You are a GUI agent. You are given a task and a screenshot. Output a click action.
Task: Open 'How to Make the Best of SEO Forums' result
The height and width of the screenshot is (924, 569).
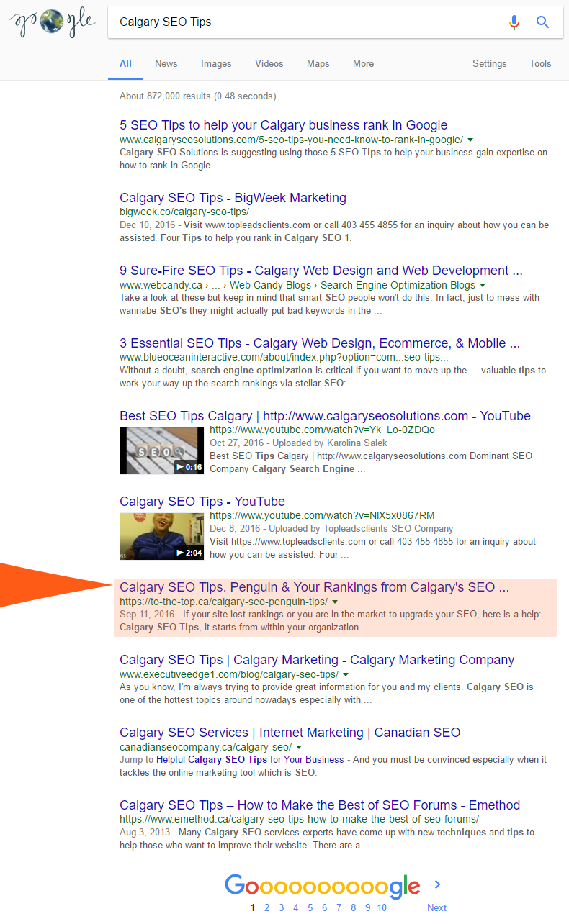(x=320, y=805)
